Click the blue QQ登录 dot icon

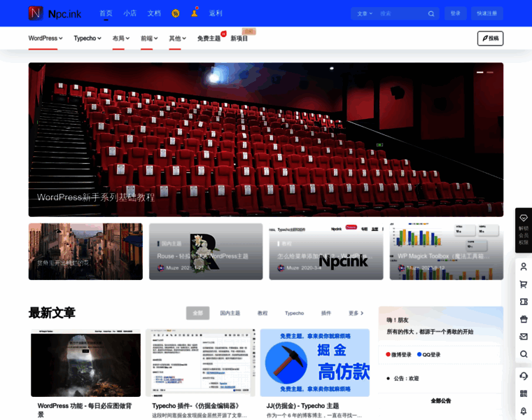tap(419, 354)
